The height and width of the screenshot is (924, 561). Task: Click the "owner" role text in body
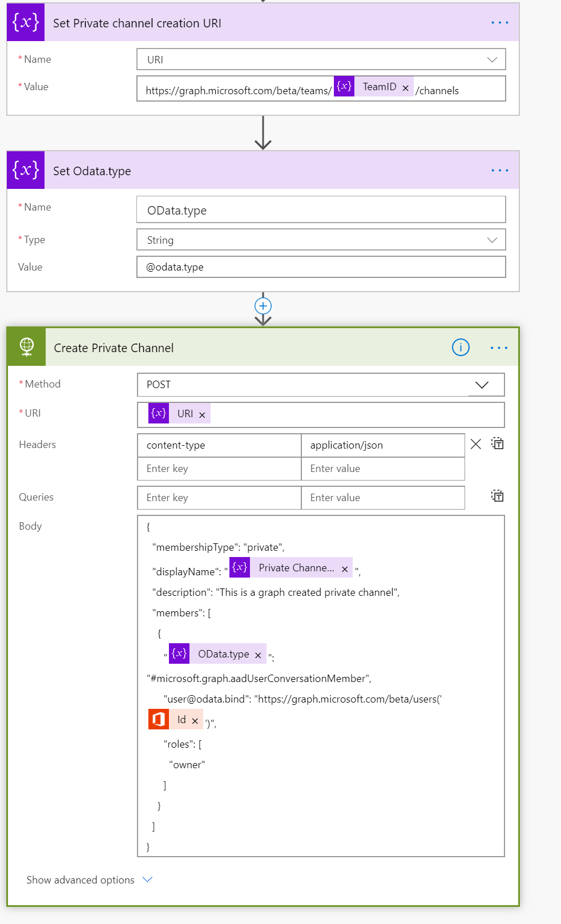click(x=187, y=765)
